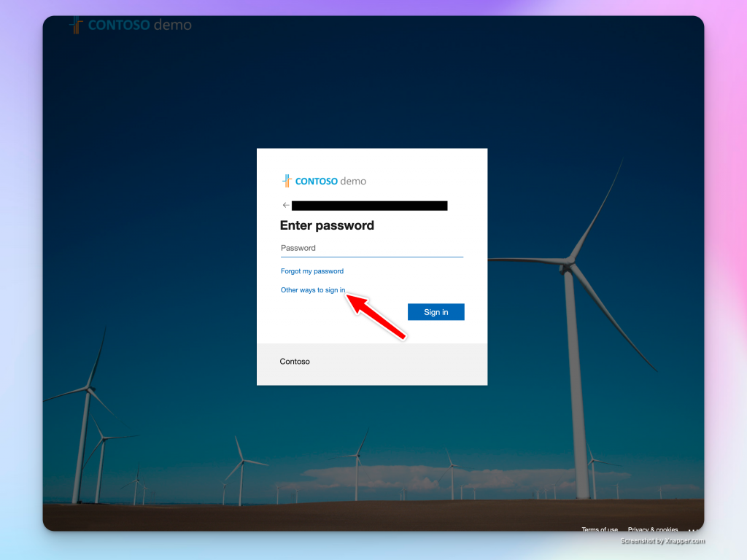
Task: Open the Terms of use link
Action: click(x=600, y=529)
